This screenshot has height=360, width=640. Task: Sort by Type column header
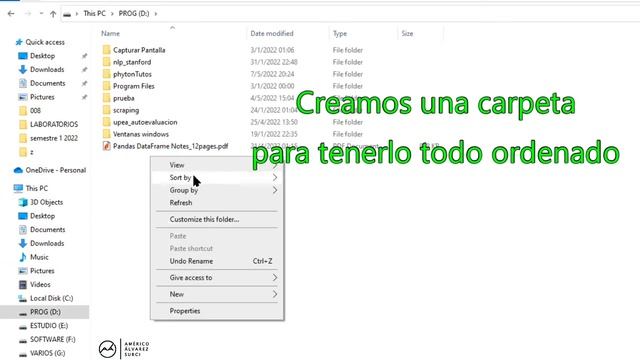pyautogui.click(x=340, y=33)
